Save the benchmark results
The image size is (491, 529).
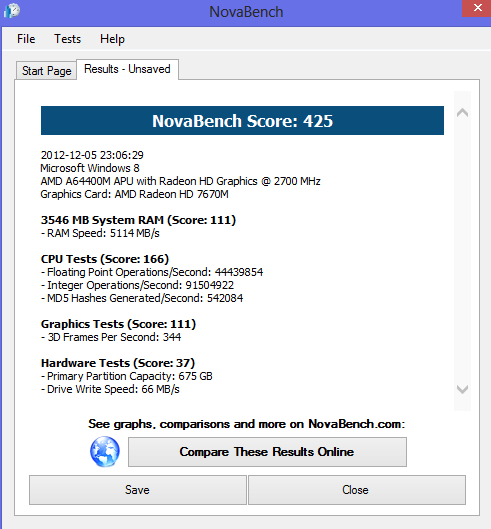tap(138, 490)
